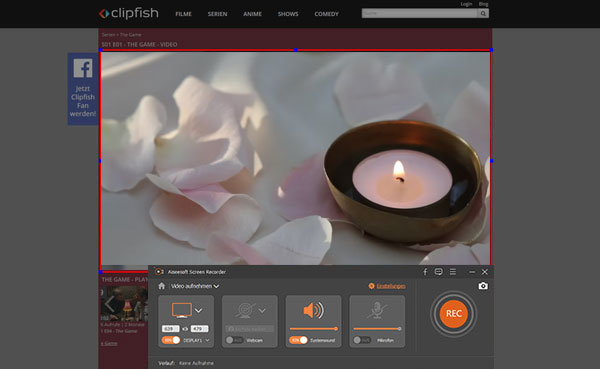
Task: Open the Einstellungen settings link
Action: tap(387, 286)
